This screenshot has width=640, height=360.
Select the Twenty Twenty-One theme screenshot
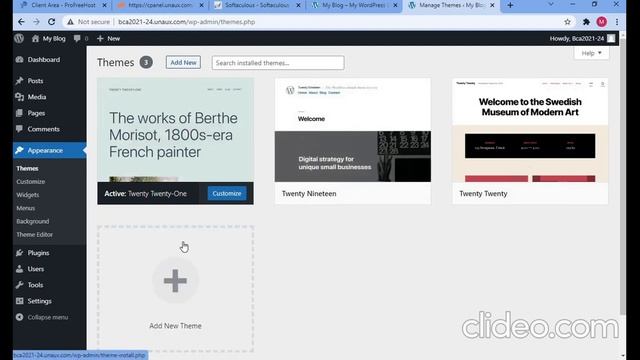(x=175, y=130)
